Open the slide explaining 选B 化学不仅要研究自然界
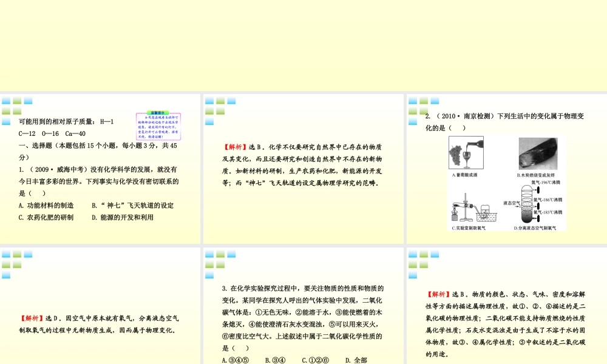The image size is (607, 364). point(303,169)
